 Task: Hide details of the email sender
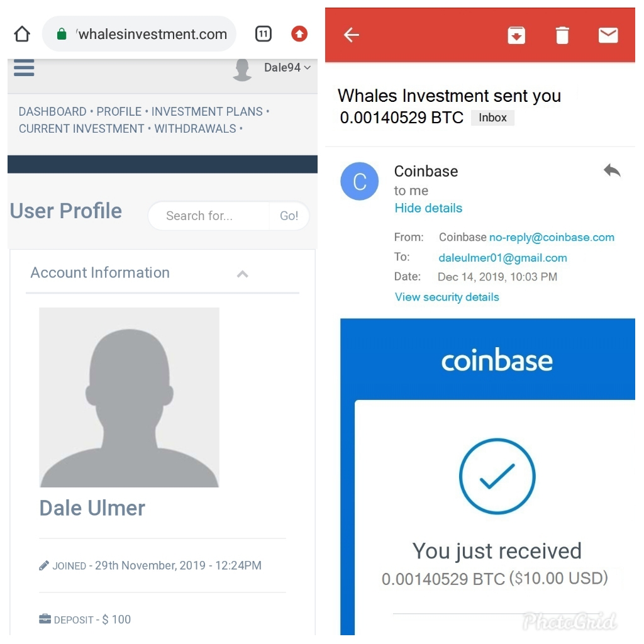click(428, 208)
